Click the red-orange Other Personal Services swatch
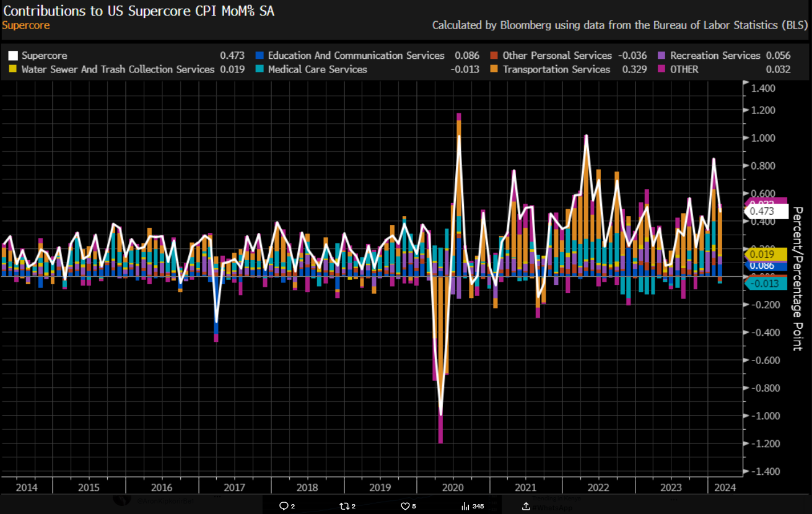The width and height of the screenshot is (812, 514). [x=494, y=56]
